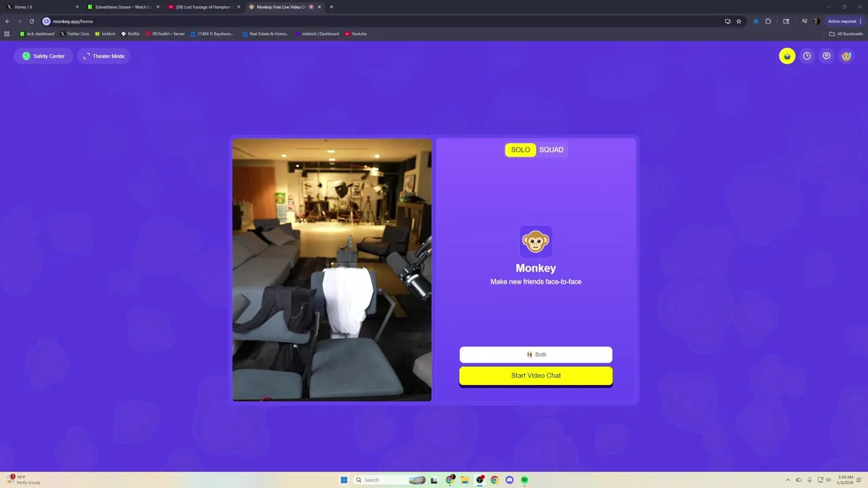
Task: Open the Safety Center
Action: 43,56
